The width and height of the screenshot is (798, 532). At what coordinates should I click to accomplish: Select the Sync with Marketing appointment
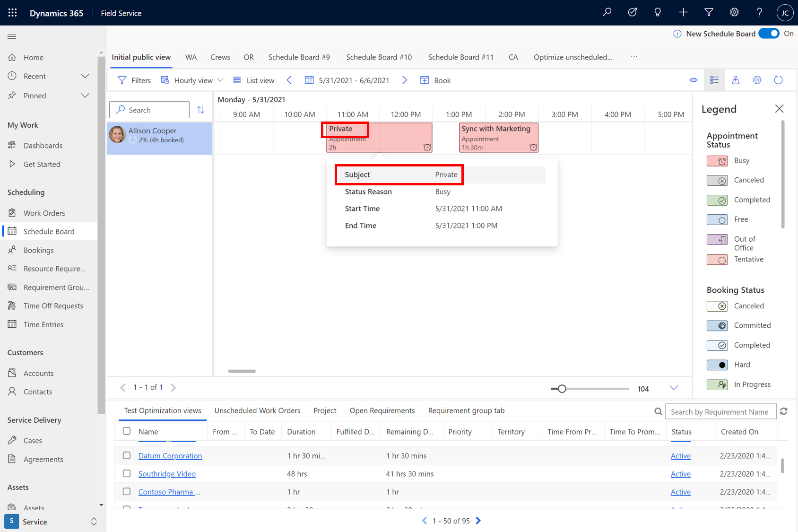[499, 138]
